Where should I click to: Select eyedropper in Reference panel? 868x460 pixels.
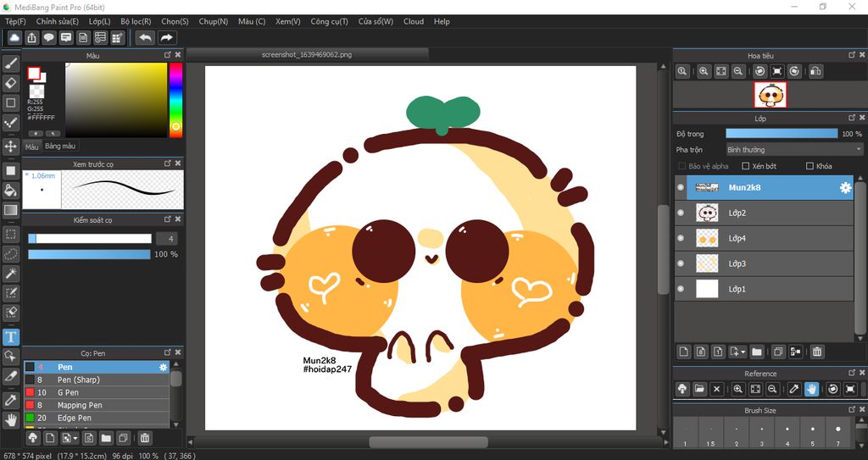pos(793,389)
